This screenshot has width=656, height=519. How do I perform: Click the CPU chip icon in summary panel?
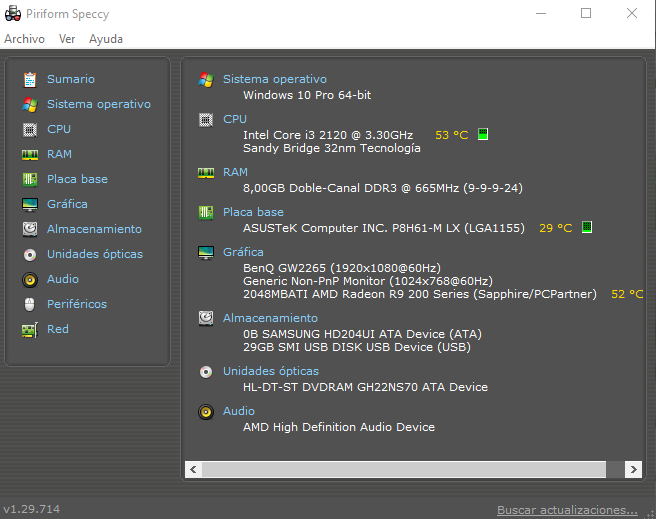[206, 120]
